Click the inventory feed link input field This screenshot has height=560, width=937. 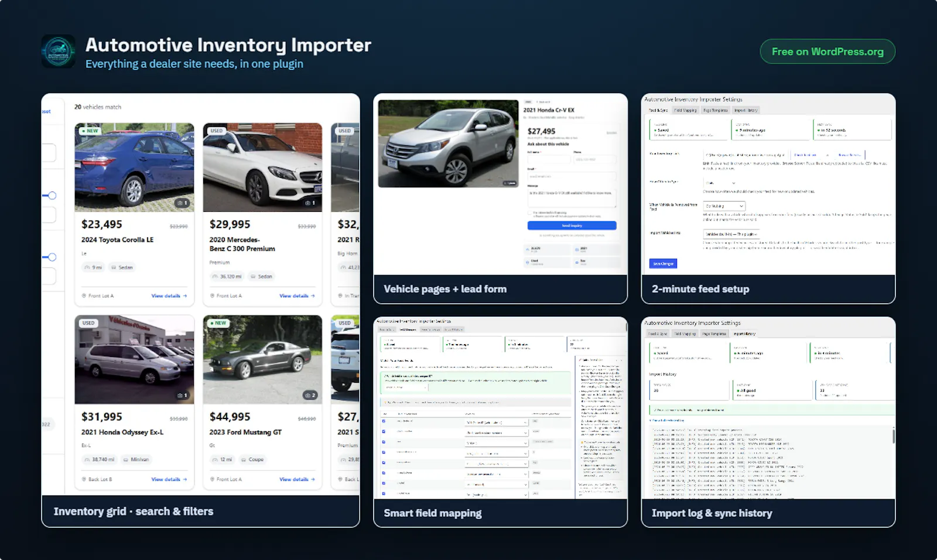click(x=745, y=155)
